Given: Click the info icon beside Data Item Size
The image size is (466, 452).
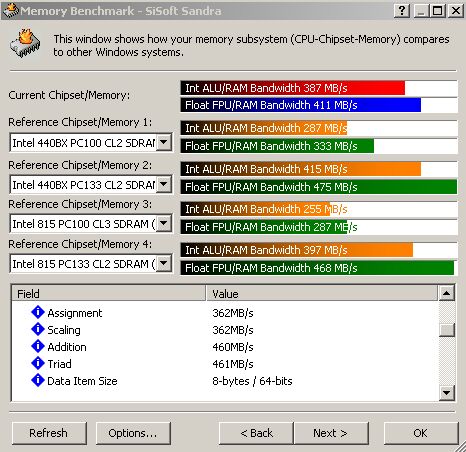Looking at the screenshot, I should [x=38, y=380].
